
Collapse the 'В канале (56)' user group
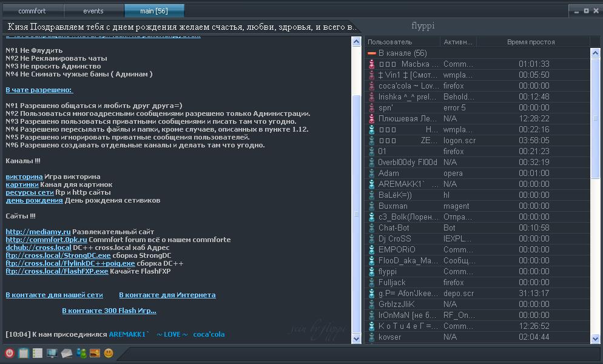[x=372, y=53]
